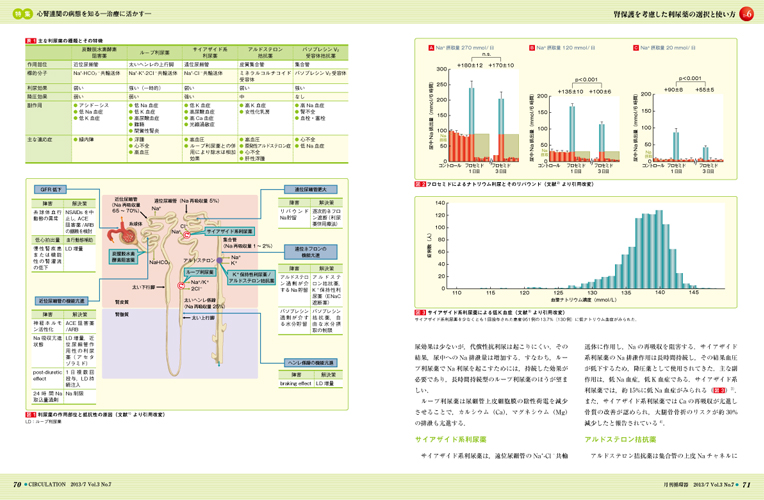Click the 'CIRCULATION 2013/7 Vol.3 No.7' footer text
The height and width of the screenshot is (500, 764).
70,484
